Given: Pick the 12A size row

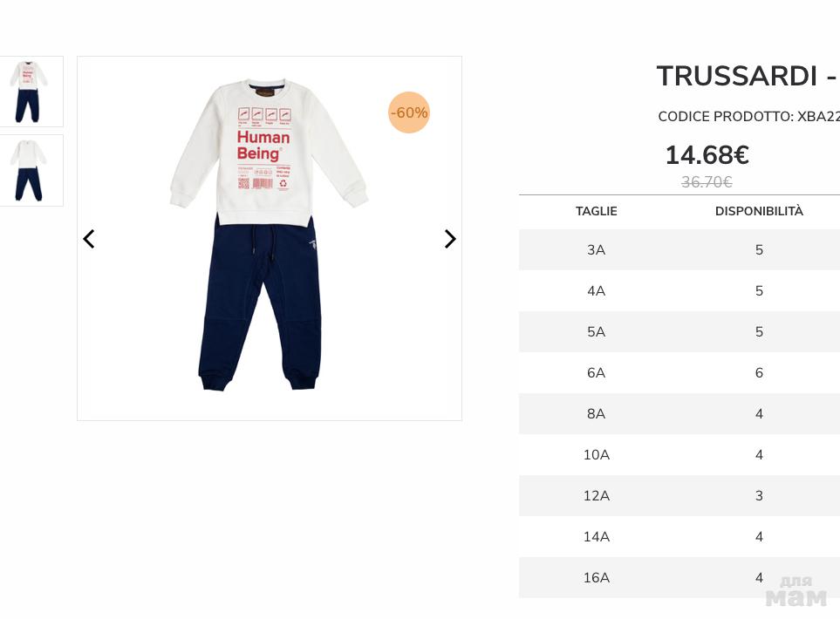Looking at the screenshot, I should pyautogui.click(x=596, y=496).
